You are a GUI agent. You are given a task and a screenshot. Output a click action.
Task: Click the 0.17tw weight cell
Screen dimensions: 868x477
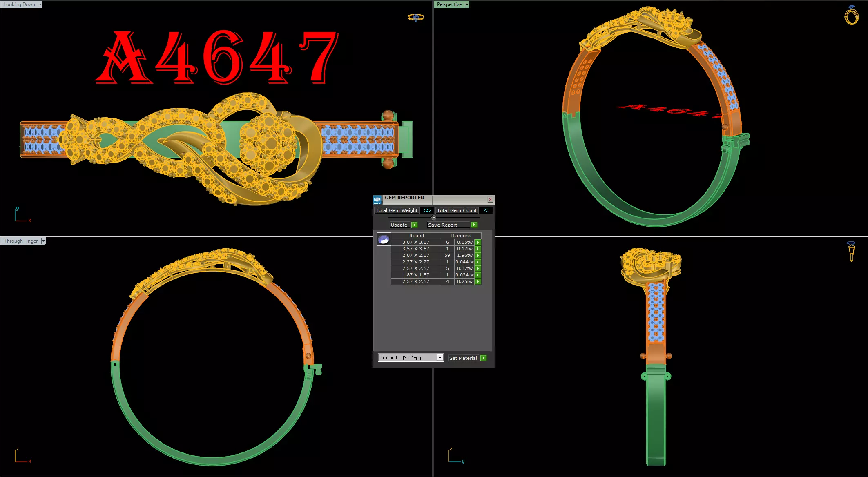pos(464,249)
